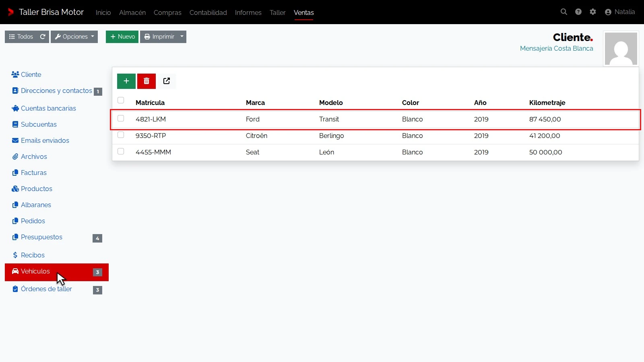Open Emails enviados in sidebar

[41, 140]
